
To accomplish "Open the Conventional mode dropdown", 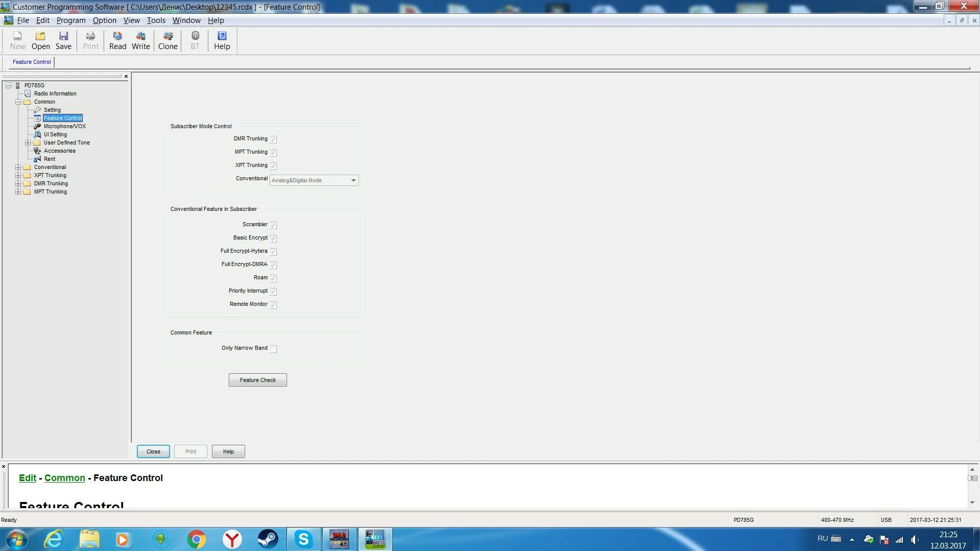I will (x=314, y=180).
